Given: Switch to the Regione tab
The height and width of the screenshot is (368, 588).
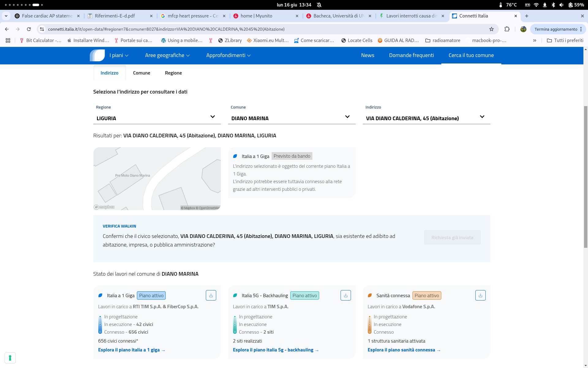Looking at the screenshot, I should (173, 73).
